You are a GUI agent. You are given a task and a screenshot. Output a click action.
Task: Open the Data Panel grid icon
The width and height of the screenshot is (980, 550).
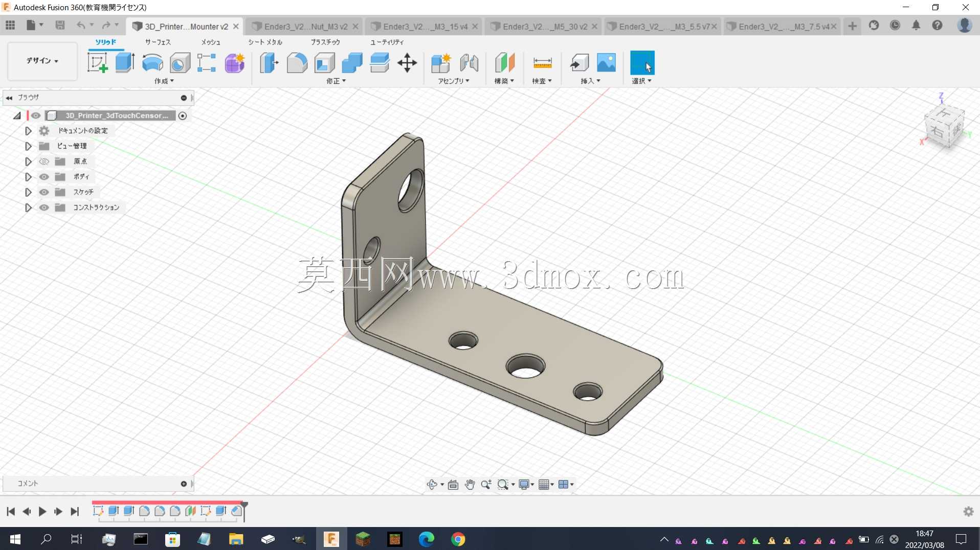[x=10, y=25]
